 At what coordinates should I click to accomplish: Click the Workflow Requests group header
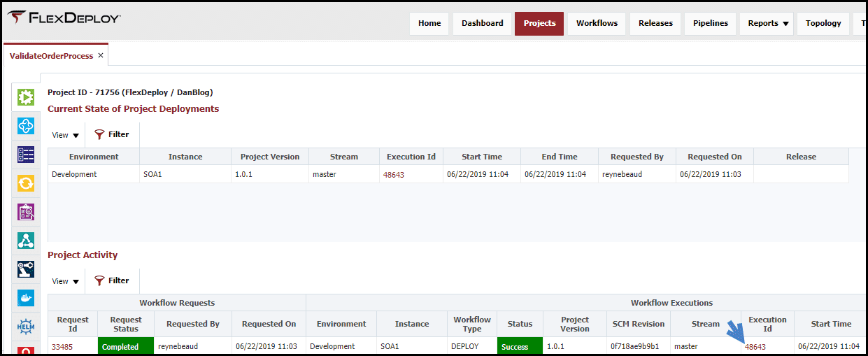tap(177, 303)
